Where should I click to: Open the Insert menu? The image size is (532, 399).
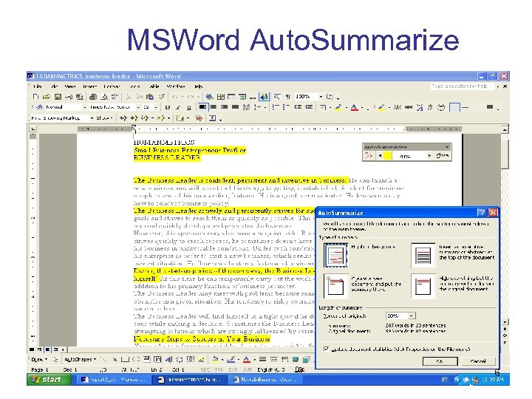(89, 86)
